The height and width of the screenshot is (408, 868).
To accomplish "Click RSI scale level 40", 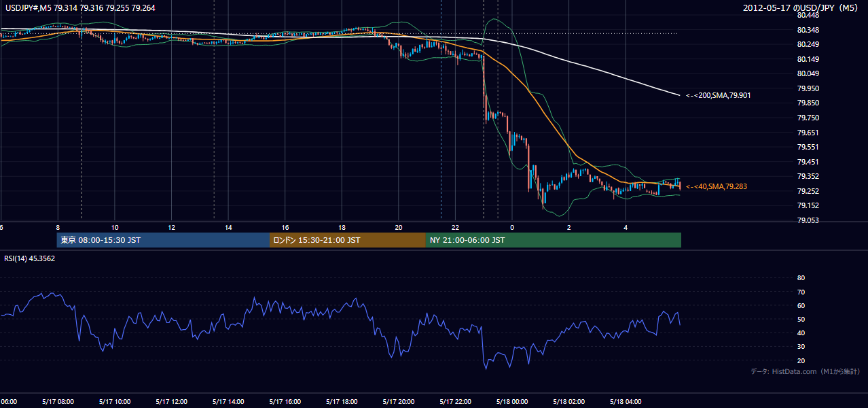I will click(801, 333).
